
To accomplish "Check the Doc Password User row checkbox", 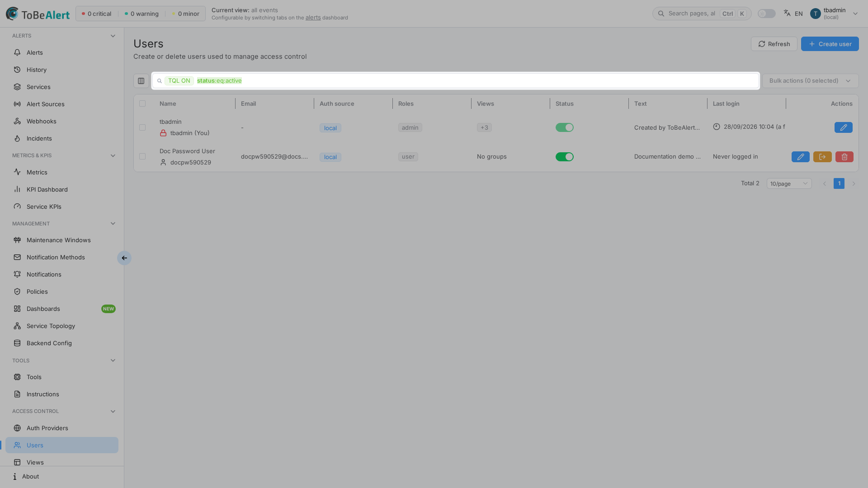I will 142,156.
